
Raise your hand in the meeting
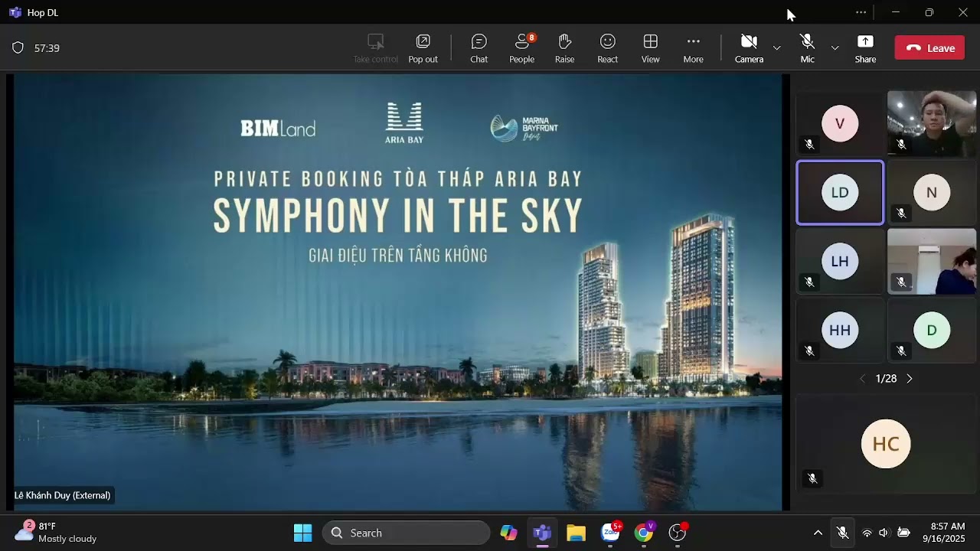tap(565, 48)
